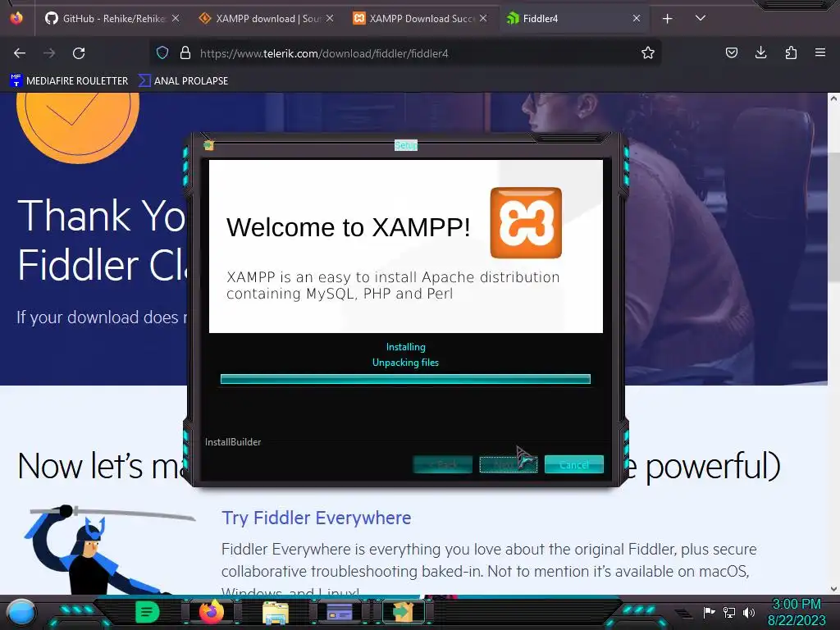Click the Back button in Setup
This screenshot has width=840, height=630.
[x=442, y=464]
